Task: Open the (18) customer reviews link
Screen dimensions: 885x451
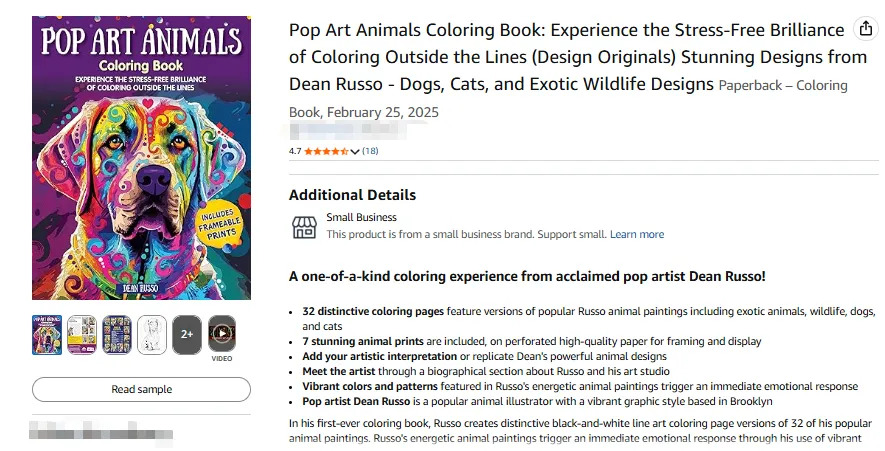Action: point(370,151)
